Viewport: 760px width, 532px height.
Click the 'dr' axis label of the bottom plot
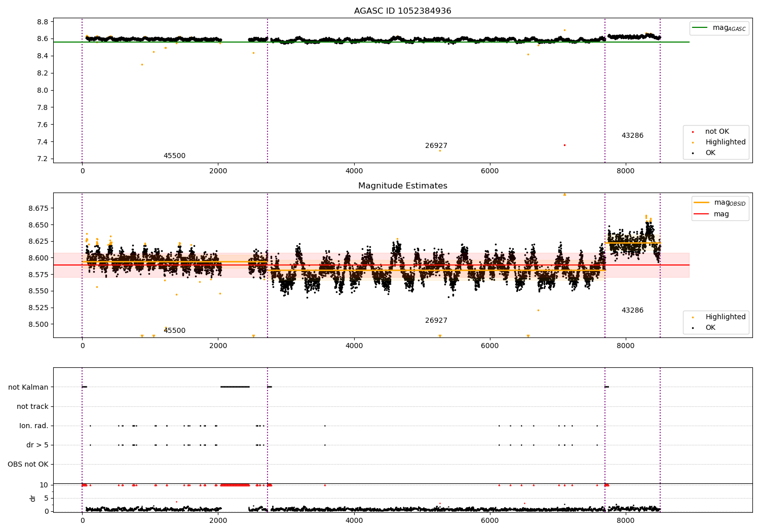[33, 498]
